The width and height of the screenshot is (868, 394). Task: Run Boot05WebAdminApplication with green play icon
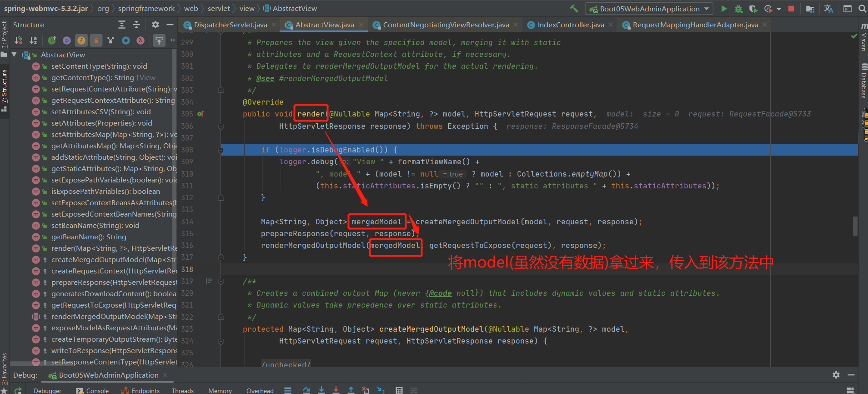724,9
